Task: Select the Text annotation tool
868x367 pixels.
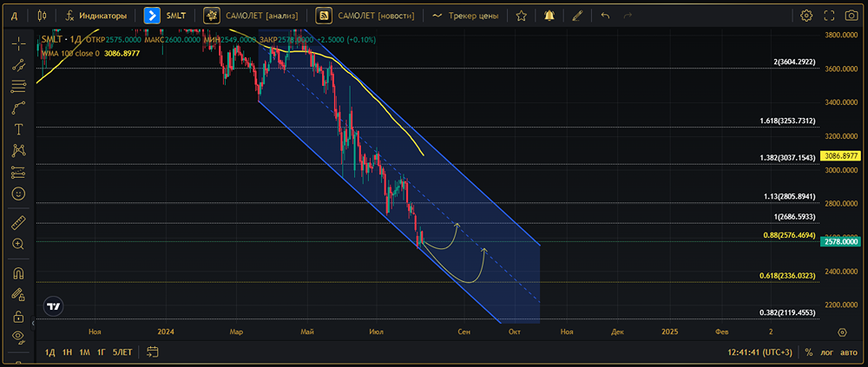Action: pyautogui.click(x=18, y=129)
